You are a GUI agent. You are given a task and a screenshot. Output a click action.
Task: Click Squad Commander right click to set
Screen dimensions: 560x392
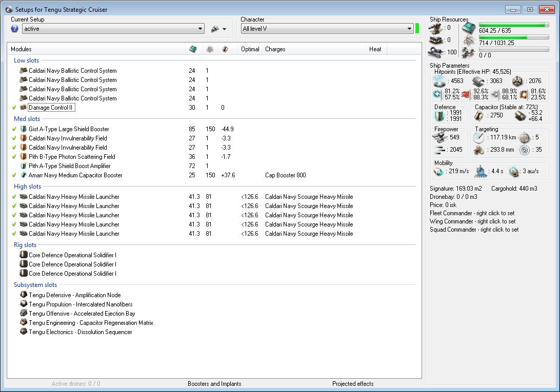point(474,230)
